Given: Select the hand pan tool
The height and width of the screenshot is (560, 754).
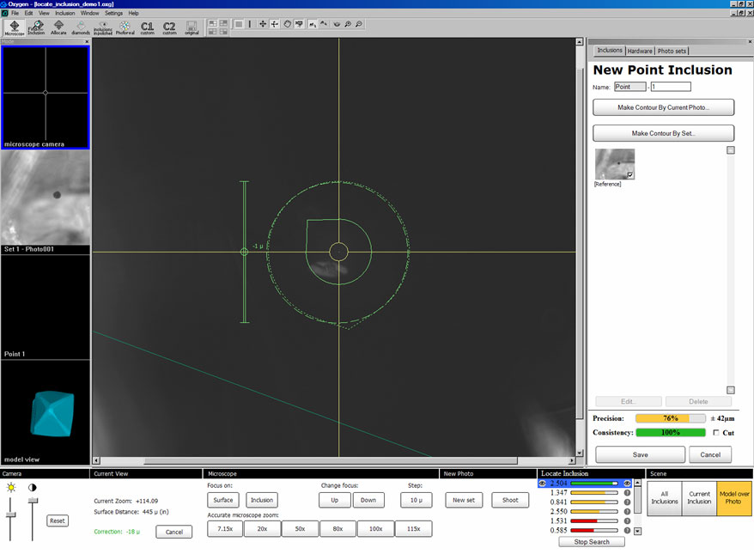Looking at the screenshot, I should coord(287,24).
